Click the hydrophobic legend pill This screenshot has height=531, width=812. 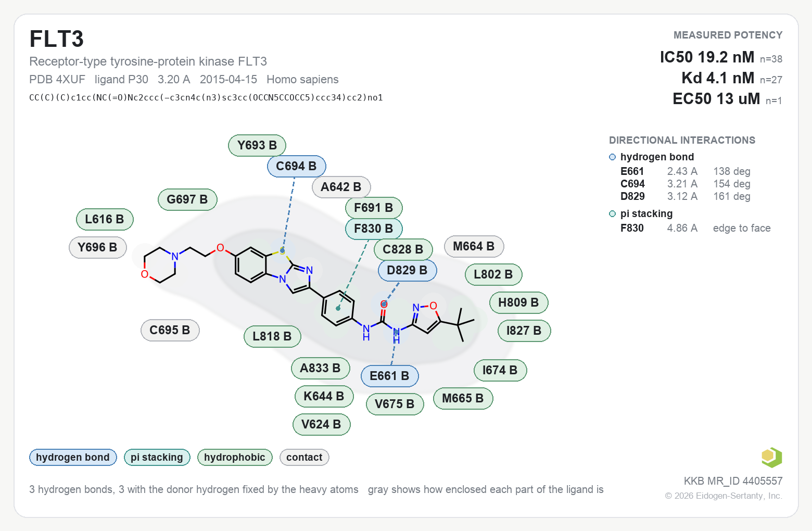(235, 458)
